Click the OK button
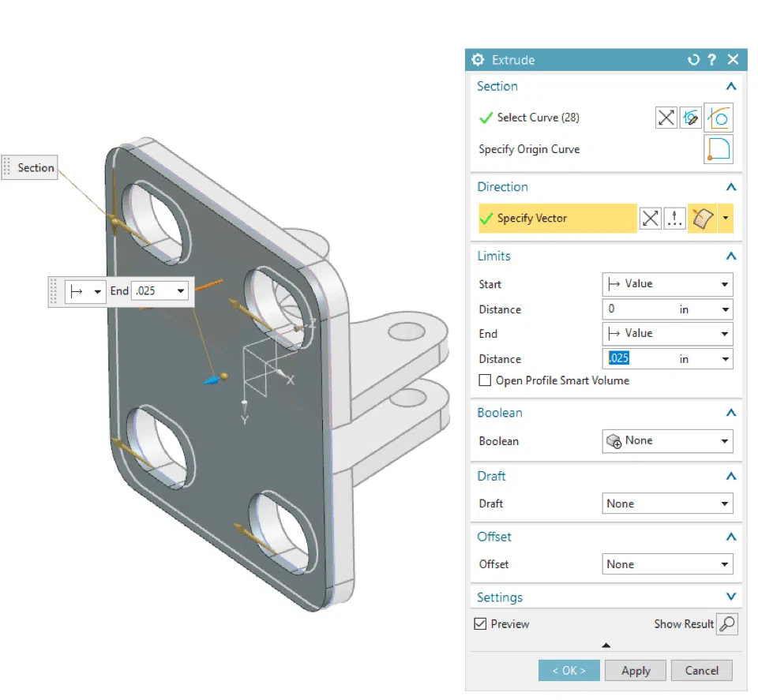The image size is (758, 700). [568, 670]
